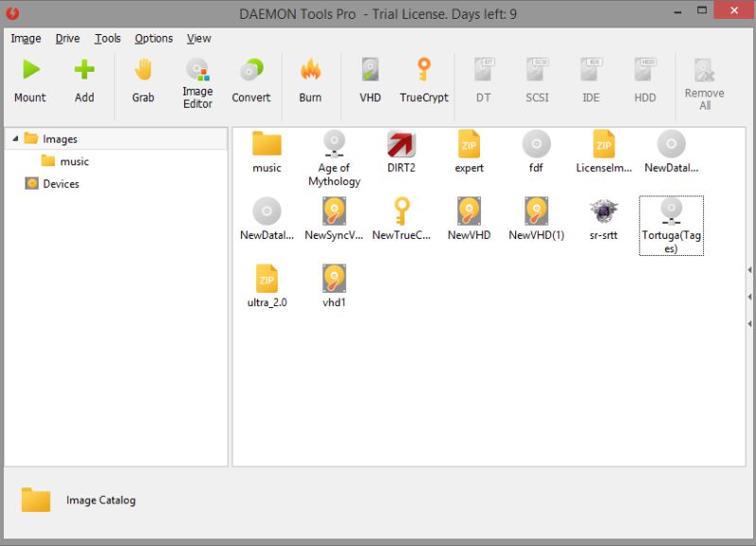Create a new VHD
Viewport: 756px width, 546px height.
(x=369, y=80)
